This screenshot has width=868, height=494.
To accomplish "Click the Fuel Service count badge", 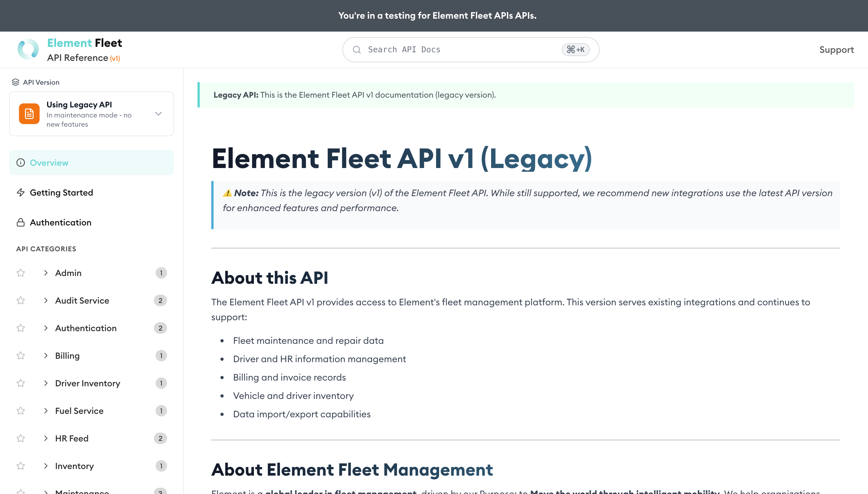I will [161, 411].
